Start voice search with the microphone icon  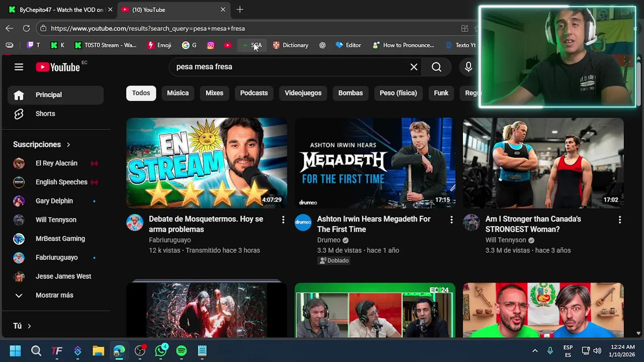tap(468, 67)
